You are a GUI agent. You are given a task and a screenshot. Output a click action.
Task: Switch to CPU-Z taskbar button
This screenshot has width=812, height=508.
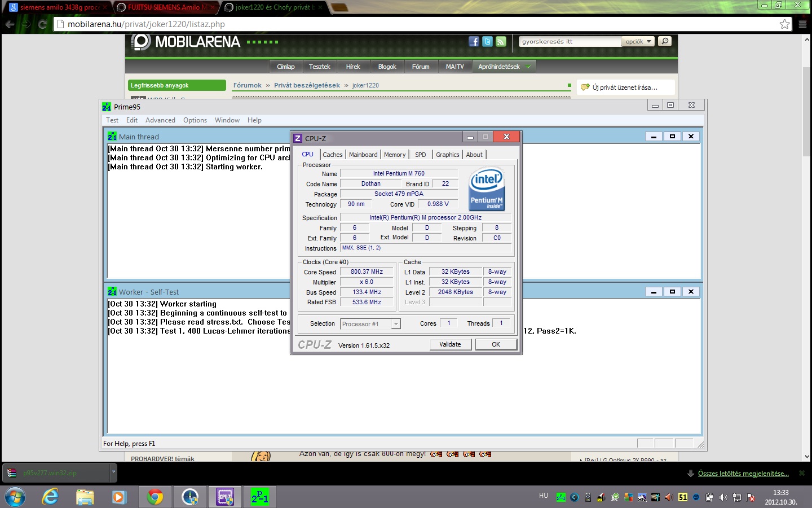pos(225,497)
